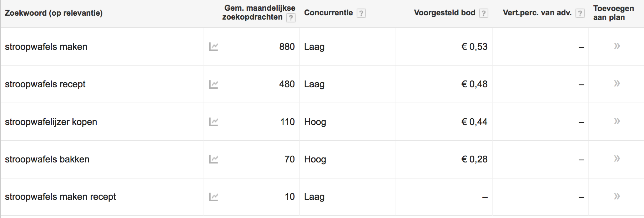The width and height of the screenshot is (644, 218).
Task: Add stroopwafels bakken to plan
Action: pyautogui.click(x=617, y=159)
